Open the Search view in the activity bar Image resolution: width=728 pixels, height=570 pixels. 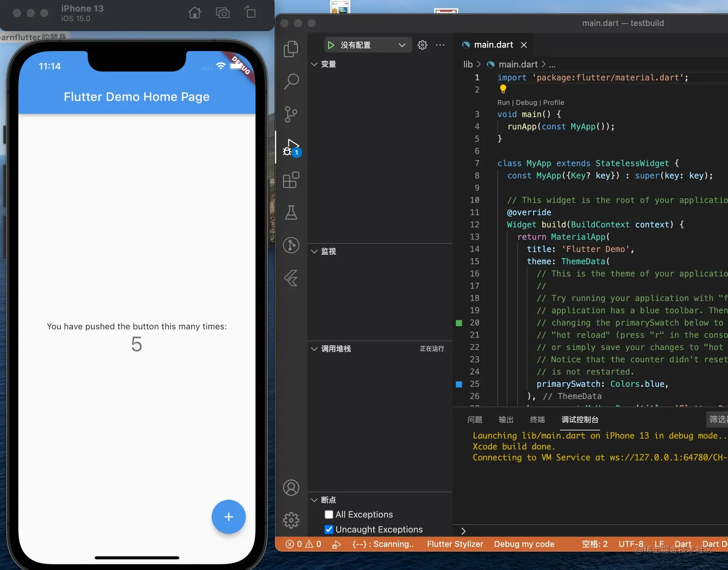click(x=291, y=81)
